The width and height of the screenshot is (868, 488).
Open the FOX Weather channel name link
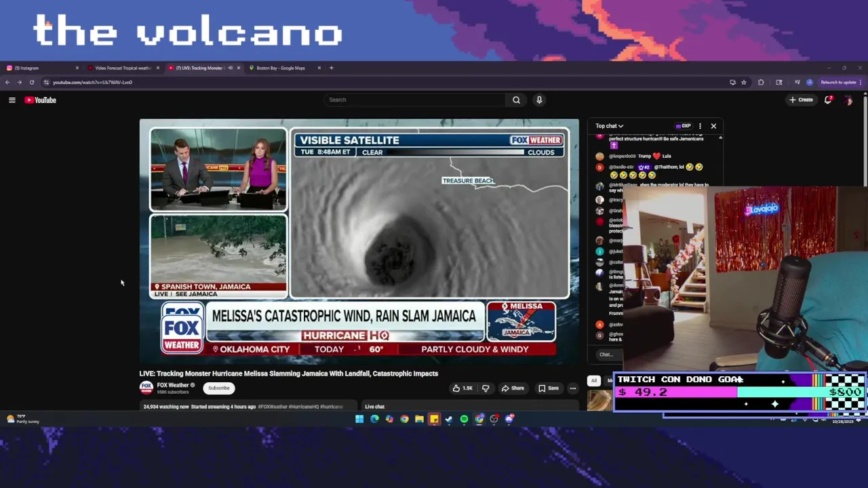[172, 385]
